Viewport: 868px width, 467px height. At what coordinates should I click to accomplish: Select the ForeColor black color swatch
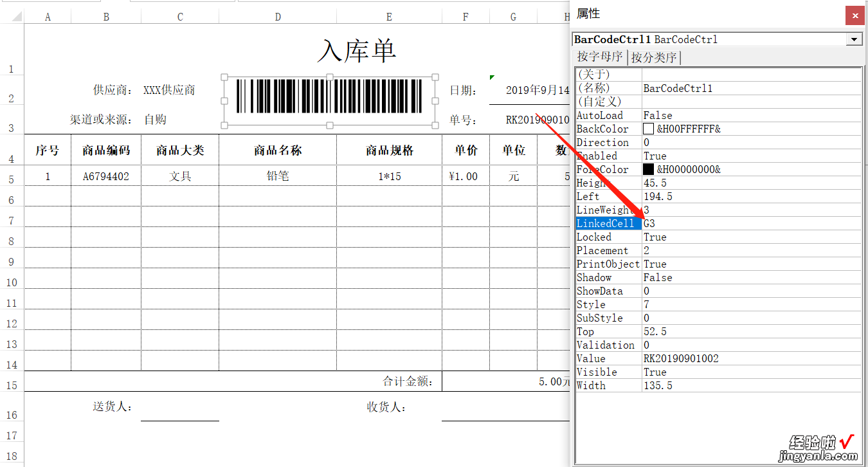click(x=648, y=169)
